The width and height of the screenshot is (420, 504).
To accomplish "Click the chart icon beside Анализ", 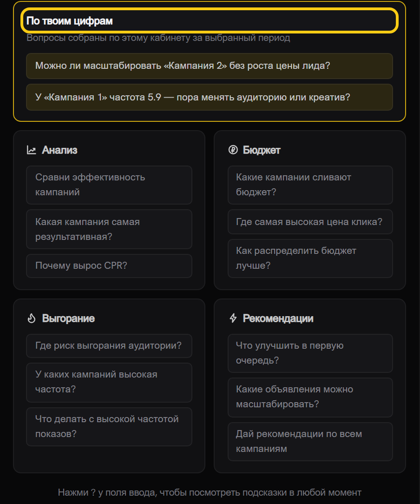I will 31,150.
